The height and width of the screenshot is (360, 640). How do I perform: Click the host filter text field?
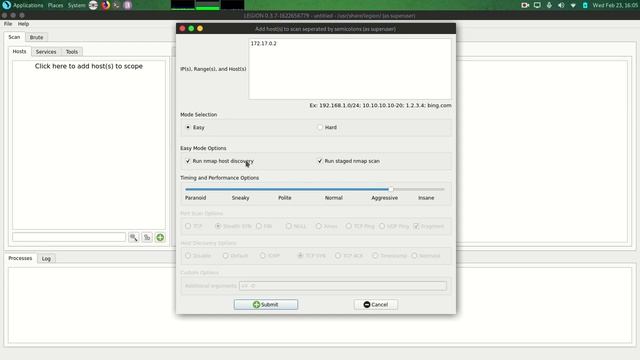tap(69, 237)
